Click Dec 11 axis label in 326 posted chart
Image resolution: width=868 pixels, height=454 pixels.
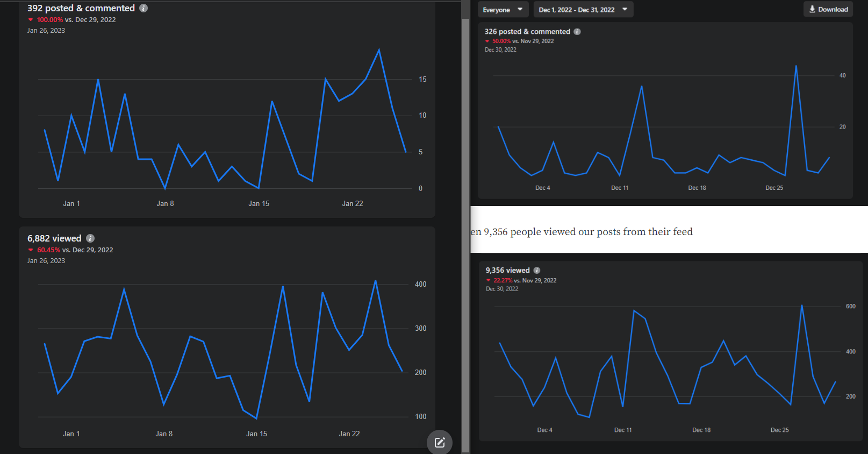tap(620, 188)
